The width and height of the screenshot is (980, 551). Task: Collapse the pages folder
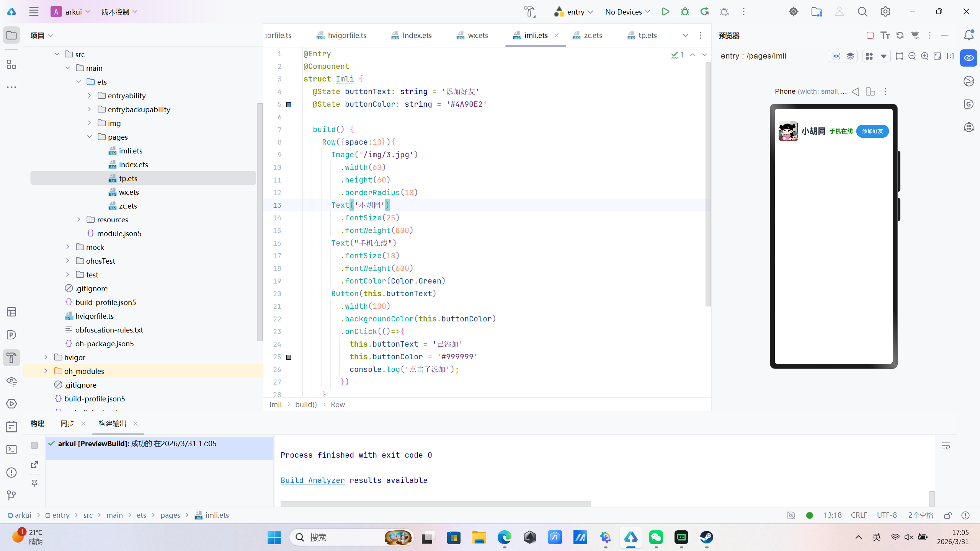pos(90,137)
